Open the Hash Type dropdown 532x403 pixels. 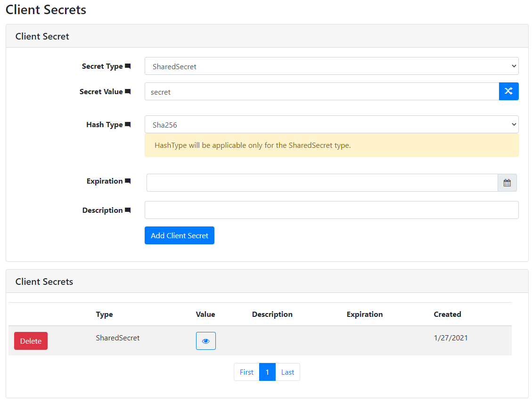[331, 124]
